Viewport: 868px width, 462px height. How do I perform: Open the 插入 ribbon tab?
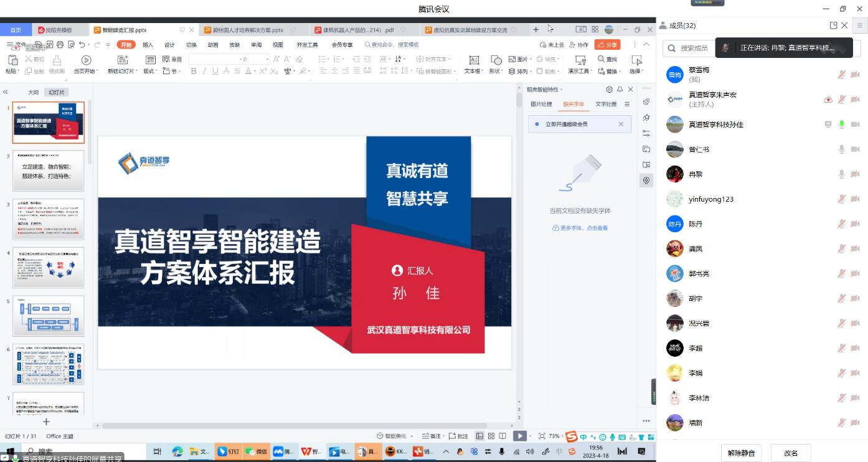click(x=148, y=45)
